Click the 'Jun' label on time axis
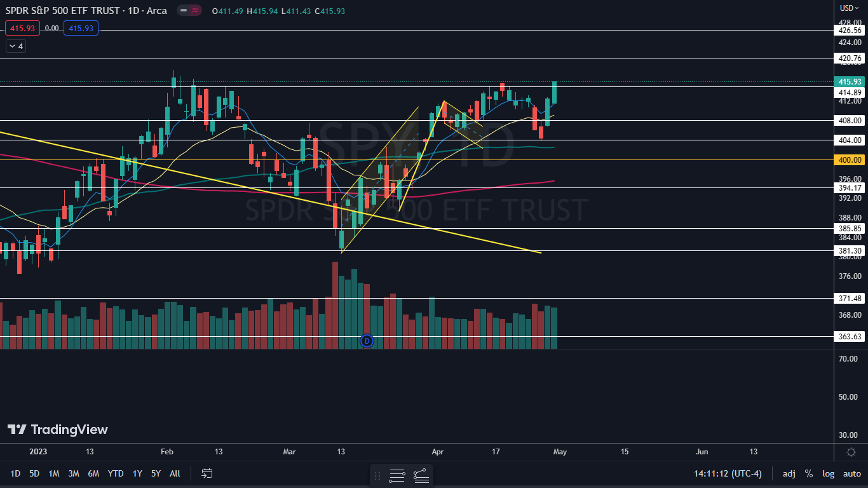The image size is (868, 488). pos(702,452)
